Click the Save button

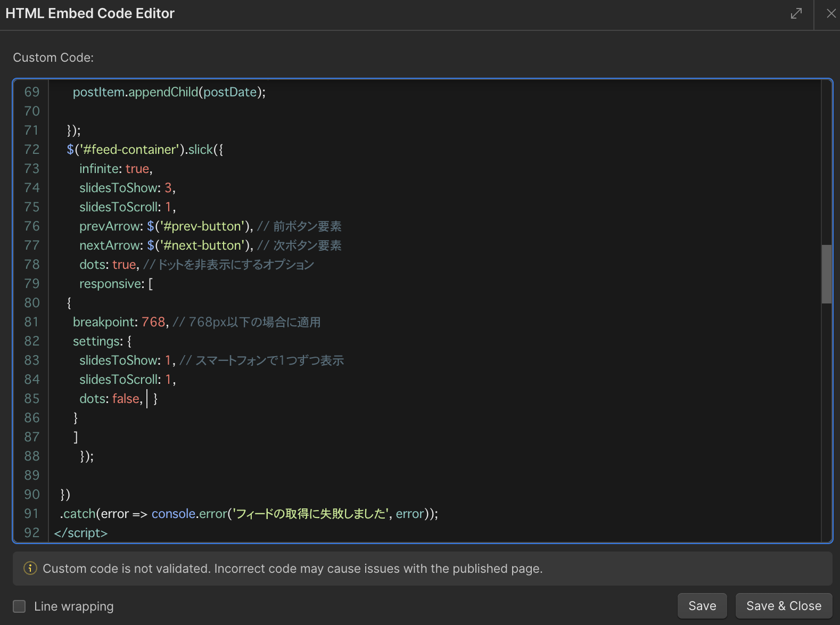pos(702,606)
